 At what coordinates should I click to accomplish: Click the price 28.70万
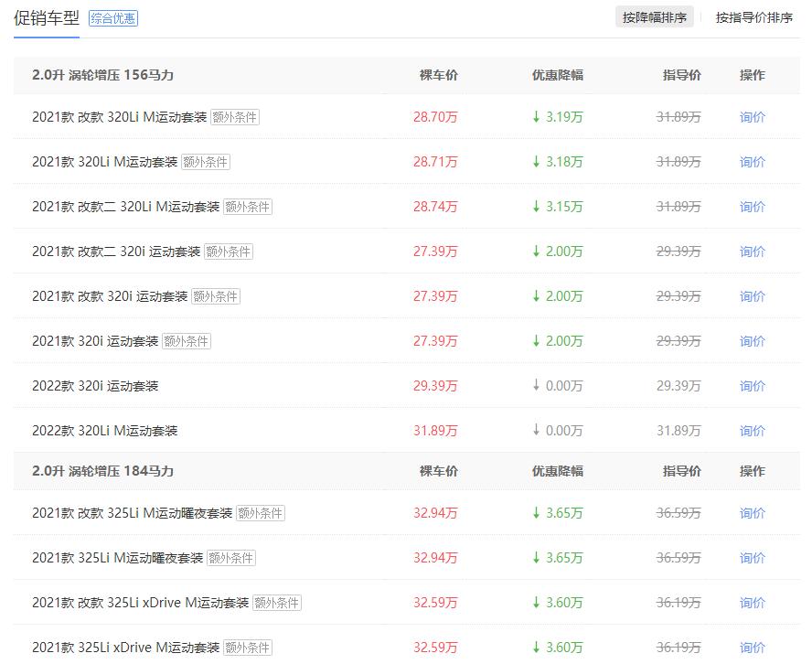point(435,117)
